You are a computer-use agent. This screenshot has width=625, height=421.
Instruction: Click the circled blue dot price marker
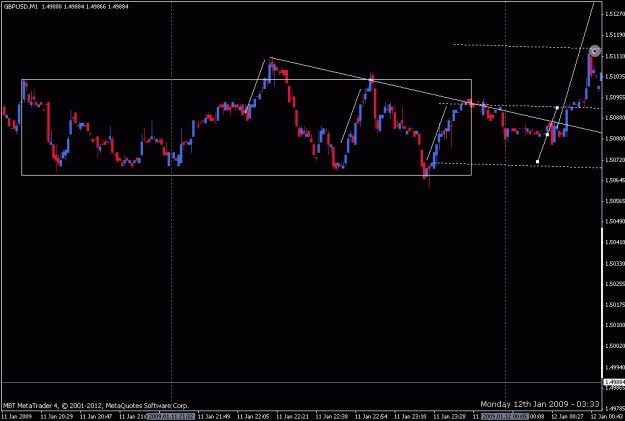click(x=595, y=51)
